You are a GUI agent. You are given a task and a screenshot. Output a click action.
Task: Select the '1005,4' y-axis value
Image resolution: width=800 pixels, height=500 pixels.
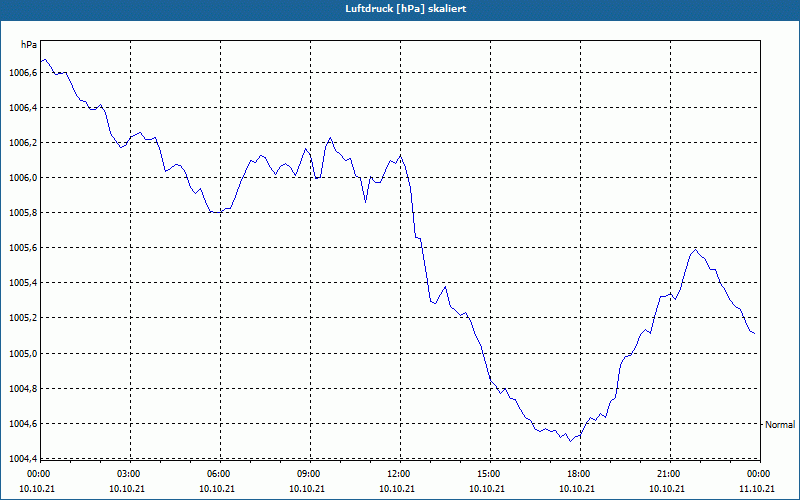[x=23, y=283]
